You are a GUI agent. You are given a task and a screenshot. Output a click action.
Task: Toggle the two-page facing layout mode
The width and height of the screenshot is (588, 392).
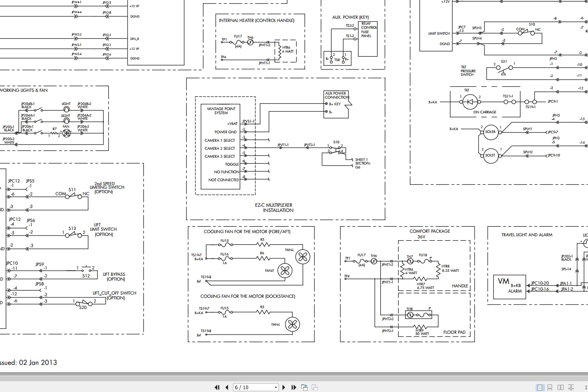pyautogui.click(x=560, y=387)
